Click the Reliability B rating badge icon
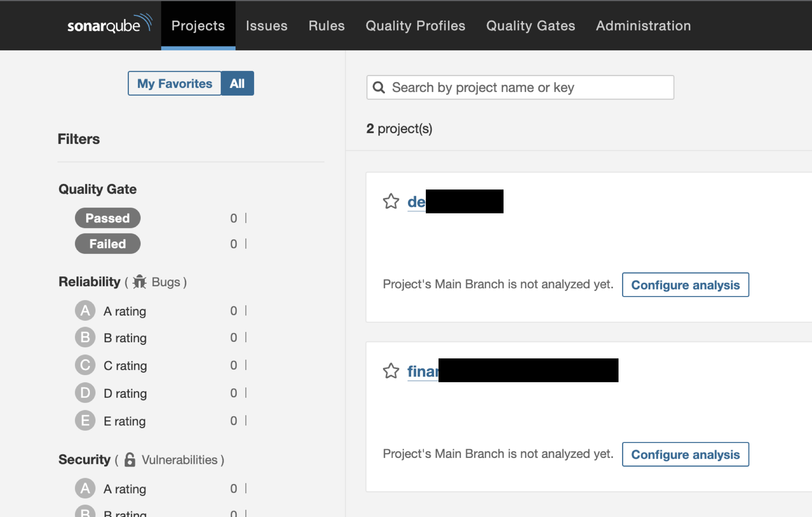Image resolution: width=812 pixels, height=517 pixels. (x=85, y=337)
